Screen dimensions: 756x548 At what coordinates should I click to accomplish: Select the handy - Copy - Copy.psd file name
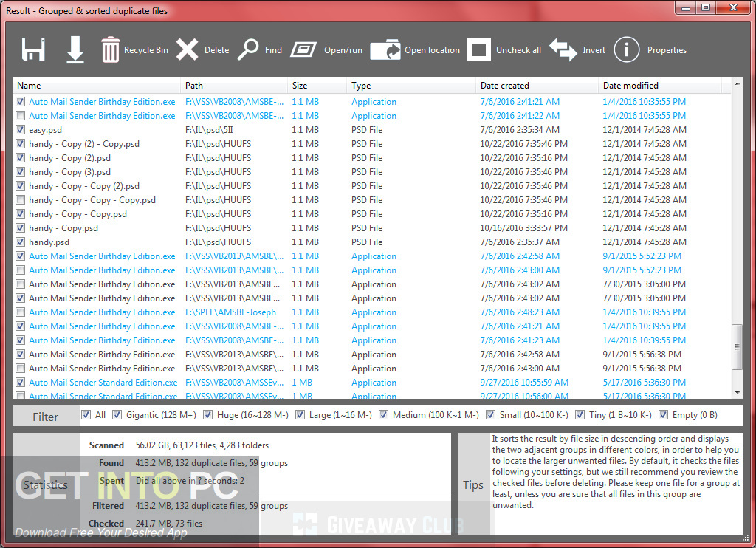[78, 213]
